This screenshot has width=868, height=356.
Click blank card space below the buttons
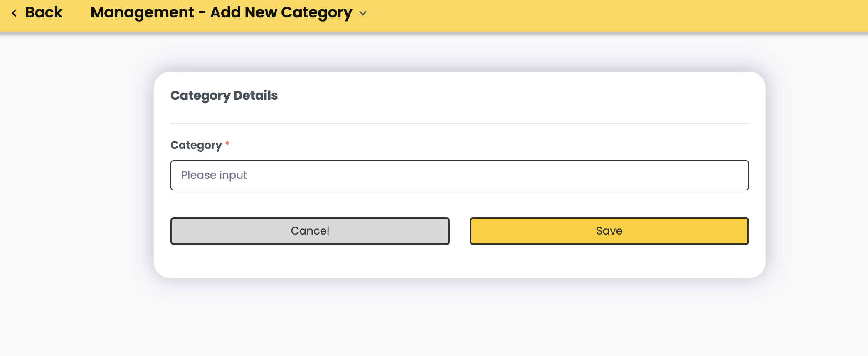(459, 262)
